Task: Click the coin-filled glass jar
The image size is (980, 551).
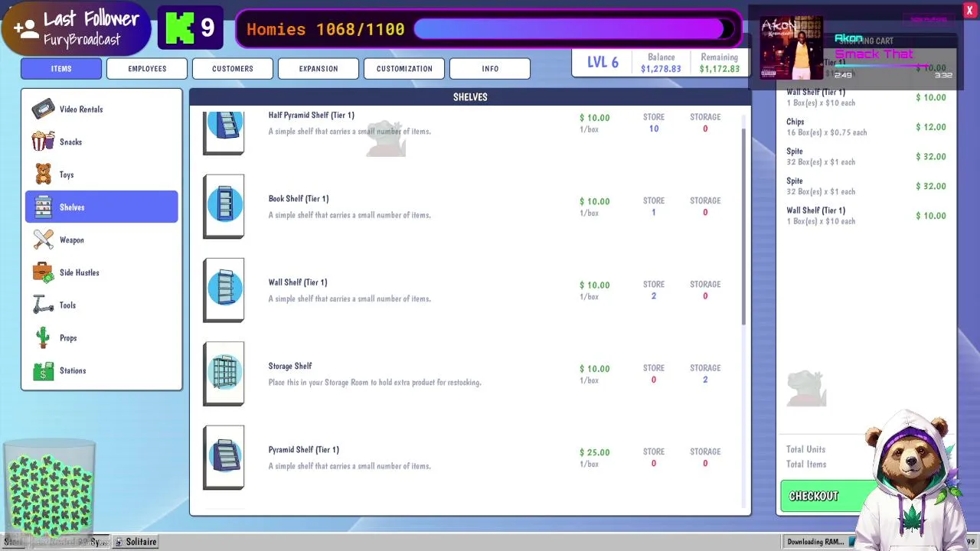Action: [x=50, y=487]
